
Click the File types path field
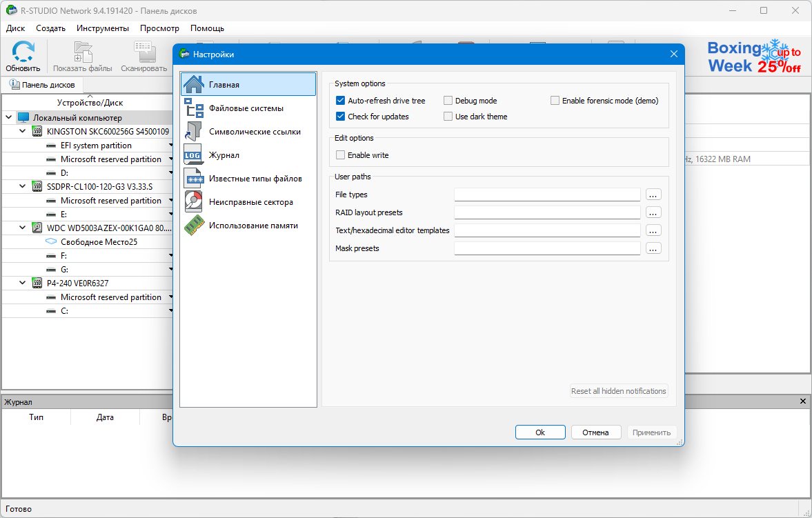point(547,195)
